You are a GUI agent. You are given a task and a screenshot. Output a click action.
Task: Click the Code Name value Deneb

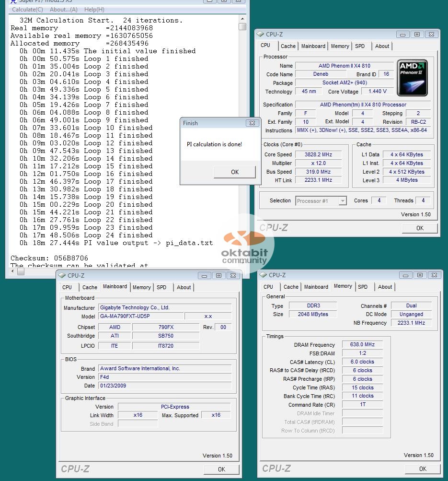tap(321, 74)
